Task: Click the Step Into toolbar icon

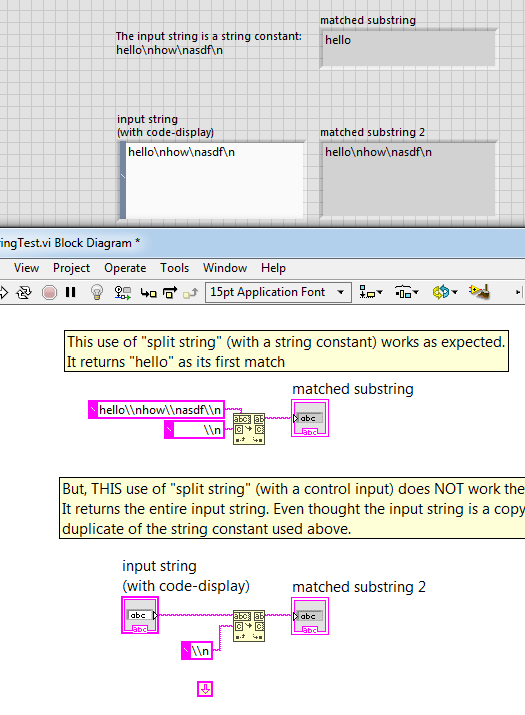Action: pyautogui.click(x=148, y=293)
